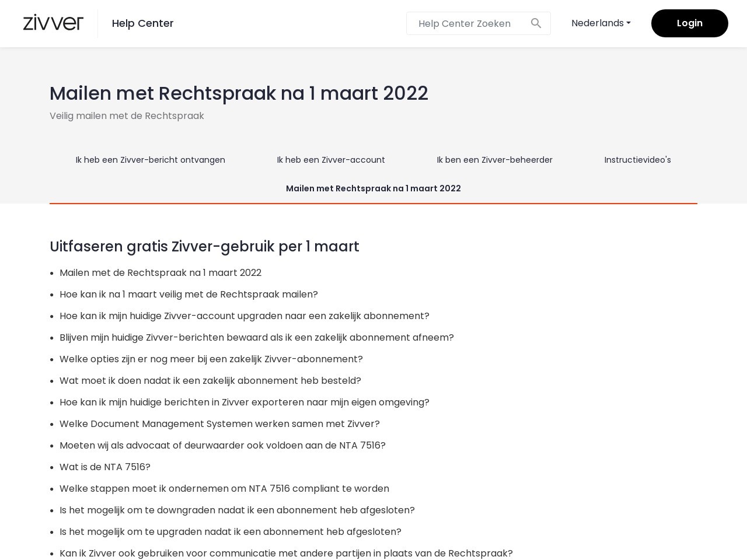Open 'Welke Document Management Systemen werken samen met Zivver?'
Image resolution: width=747 pixels, height=560 pixels.
[x=219, y=423]
